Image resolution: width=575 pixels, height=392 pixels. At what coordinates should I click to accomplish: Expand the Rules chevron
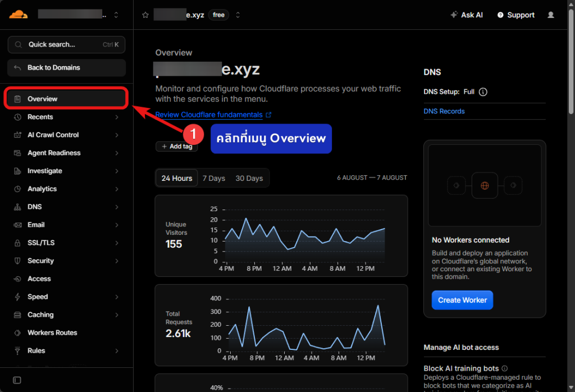pos(117,350)
